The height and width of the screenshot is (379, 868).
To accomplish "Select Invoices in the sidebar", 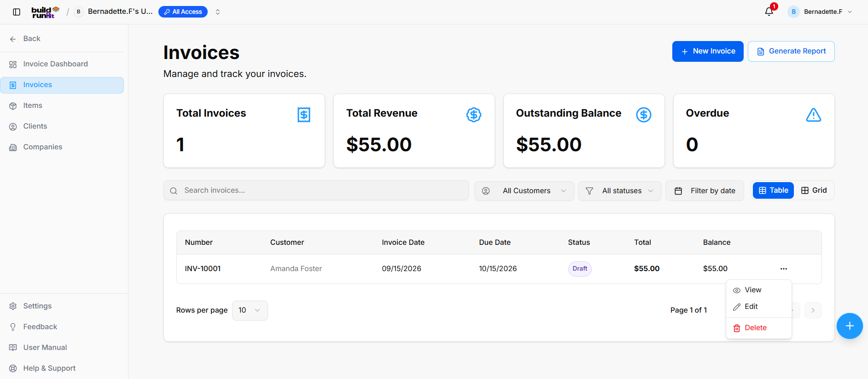I will coord(62,85).
